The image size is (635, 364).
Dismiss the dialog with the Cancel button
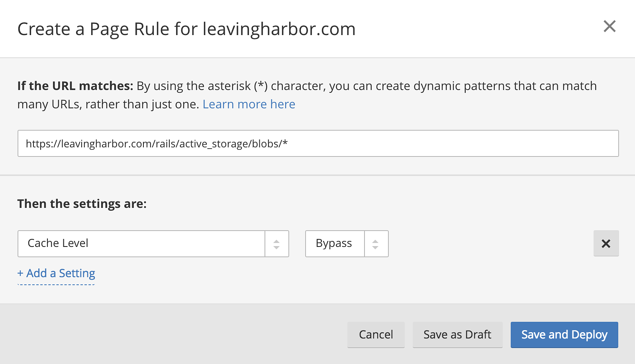tap(376, 335)
